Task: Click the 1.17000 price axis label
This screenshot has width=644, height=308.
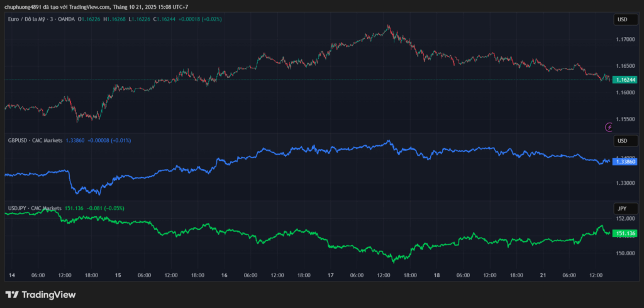Action: pos(625,40)
